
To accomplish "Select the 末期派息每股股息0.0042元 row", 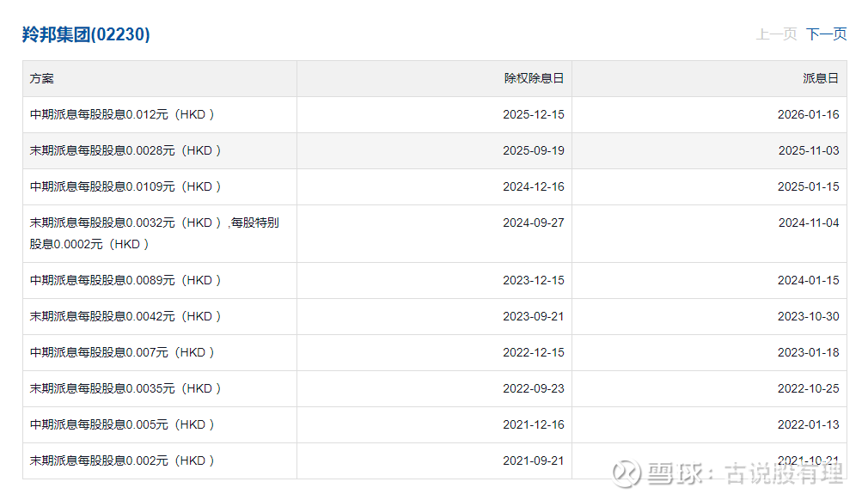I will (x=125, y=316).
